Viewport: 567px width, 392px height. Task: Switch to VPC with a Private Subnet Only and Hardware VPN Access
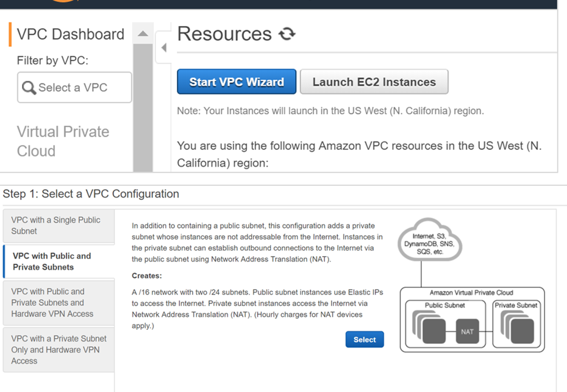coord(59,349)
